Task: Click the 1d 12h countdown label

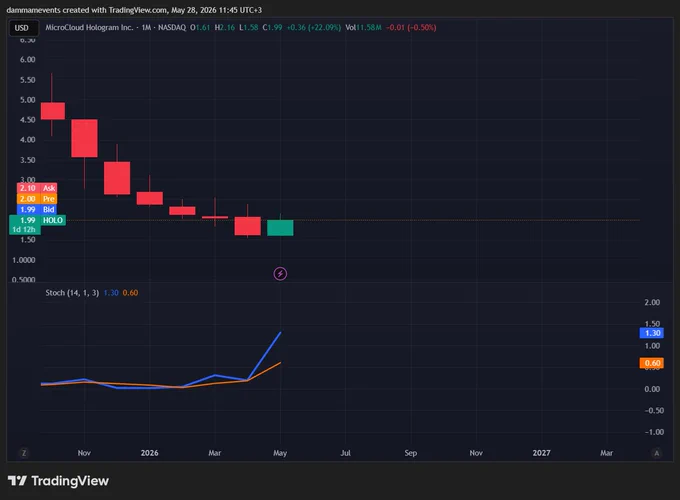Action: point(25,229)
